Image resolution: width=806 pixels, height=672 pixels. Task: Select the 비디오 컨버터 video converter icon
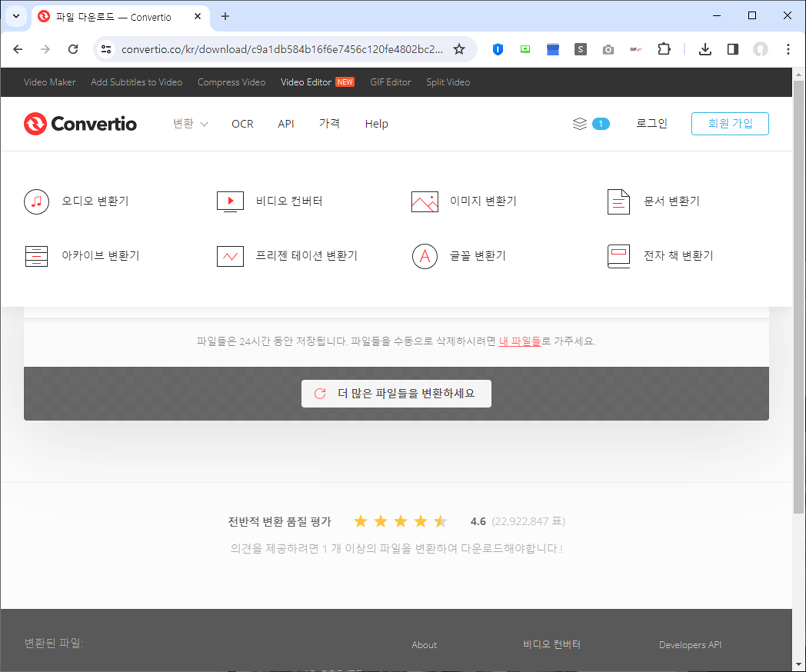point(229,202)
